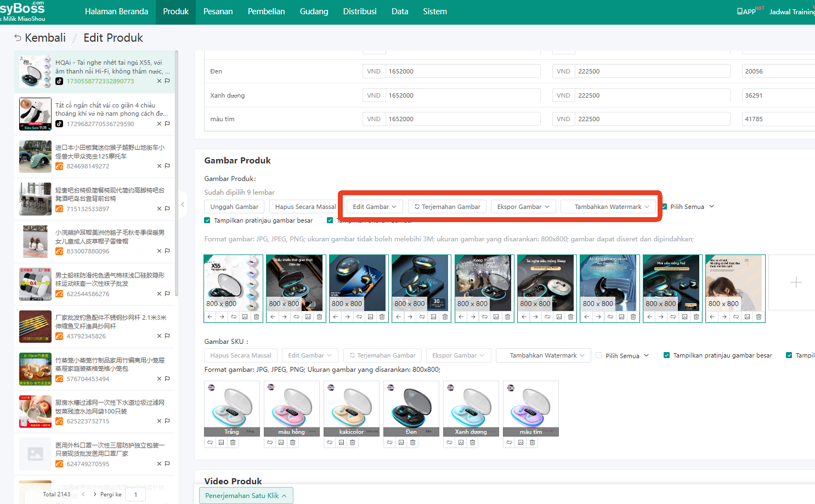The width and height of the screenshot is (815, 504).
Task: Remove product 1730558772332890773 from list
Action: click(x=160, y=81)
